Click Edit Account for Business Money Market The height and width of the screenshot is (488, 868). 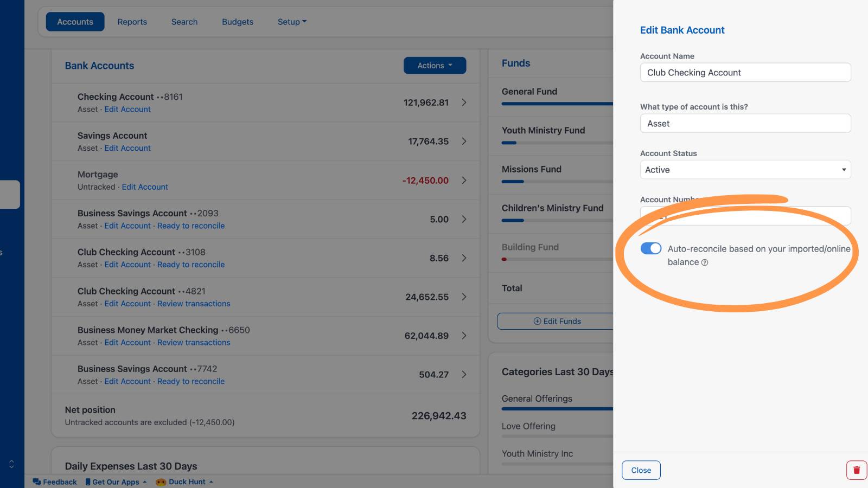[127, 343]
